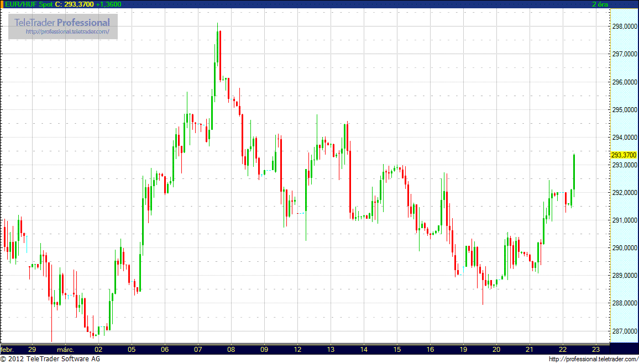Click date 19 on the time axis
The width and height of the screenshot is (639, 364).
[463, 350]
